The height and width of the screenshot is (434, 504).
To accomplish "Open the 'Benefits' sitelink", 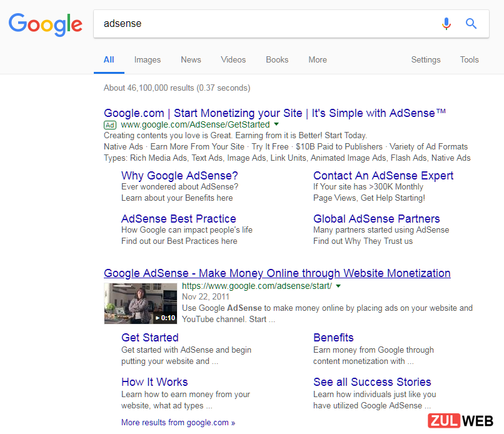I will click(333, 338).
